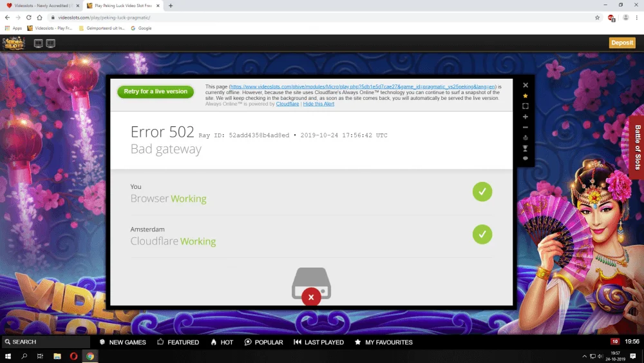Click the Videoslots logo in the header
Screen dimensions: 644x363
coord(14,43)
